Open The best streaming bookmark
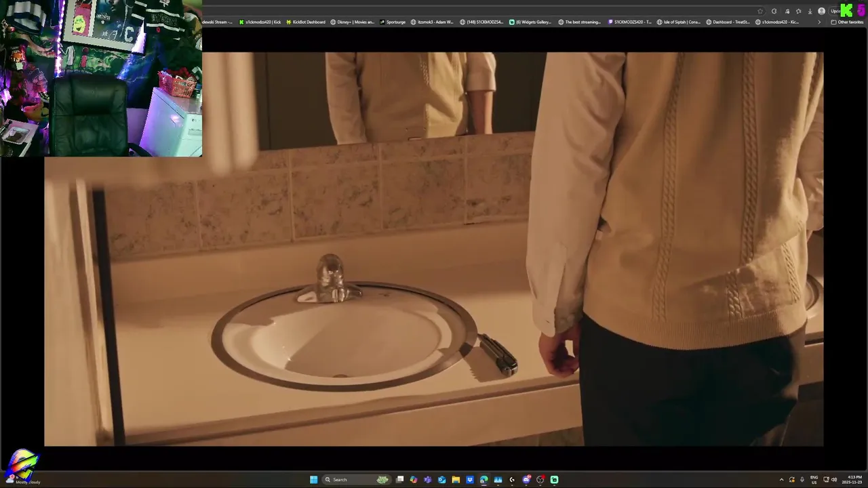This screenshot has width=868, height=488. click(580, 22)
